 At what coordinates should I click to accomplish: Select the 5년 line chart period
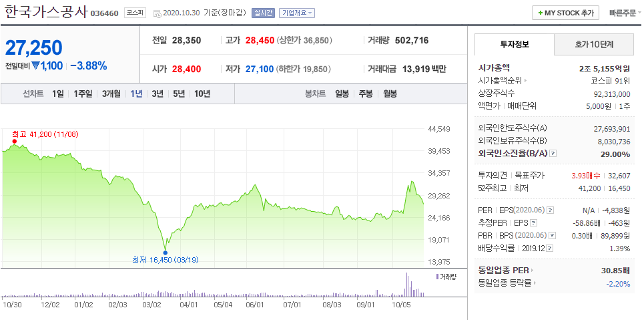[179, 94]
